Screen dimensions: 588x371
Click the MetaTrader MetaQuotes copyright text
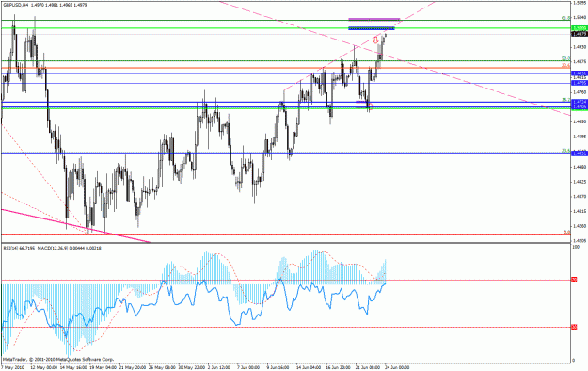[58, 360]
